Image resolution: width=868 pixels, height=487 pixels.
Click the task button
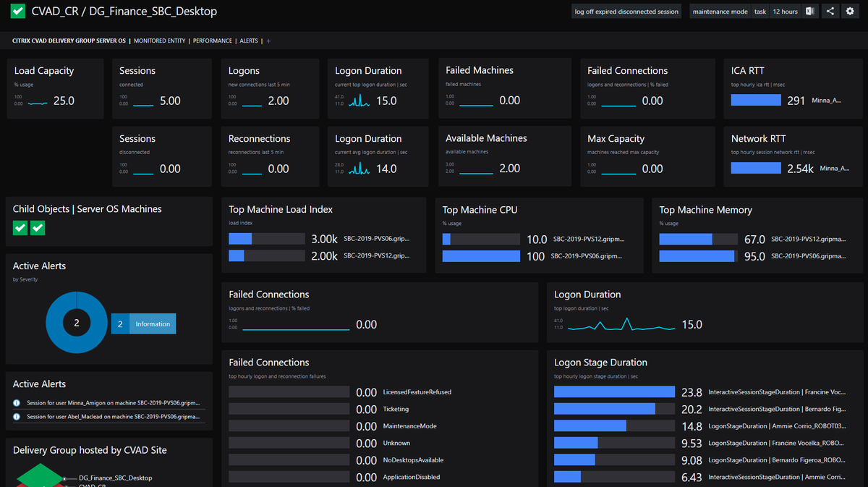760,12
